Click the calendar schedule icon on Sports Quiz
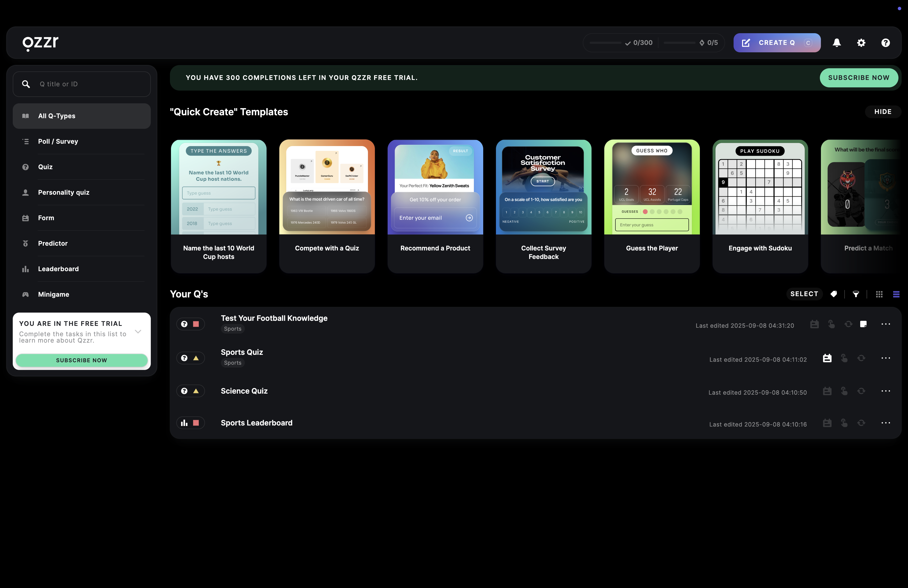908x588 pixels. 827,358
